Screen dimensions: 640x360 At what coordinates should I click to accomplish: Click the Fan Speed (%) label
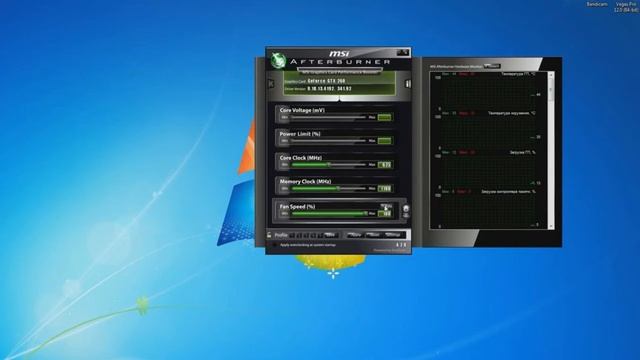click(297, 207)
